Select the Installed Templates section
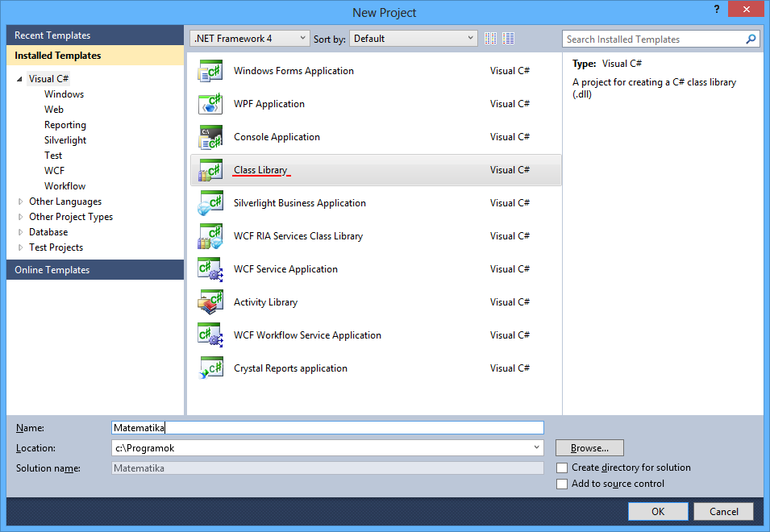Screen dimensions: 770x532 click(x=95, y=56)
